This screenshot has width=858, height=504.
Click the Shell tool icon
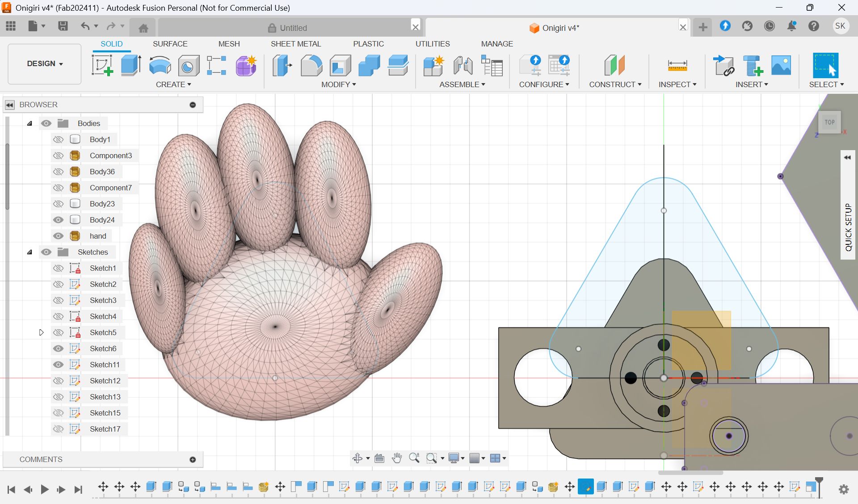340,65
